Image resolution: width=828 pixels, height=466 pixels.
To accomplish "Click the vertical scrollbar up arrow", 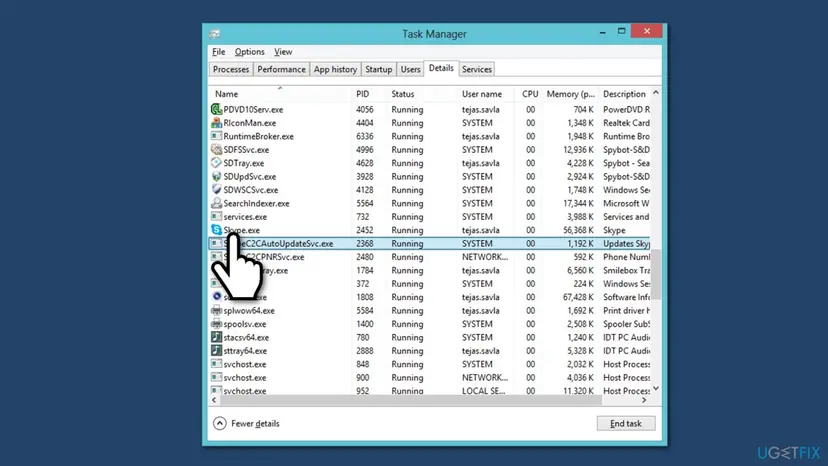I will [656, 92].
